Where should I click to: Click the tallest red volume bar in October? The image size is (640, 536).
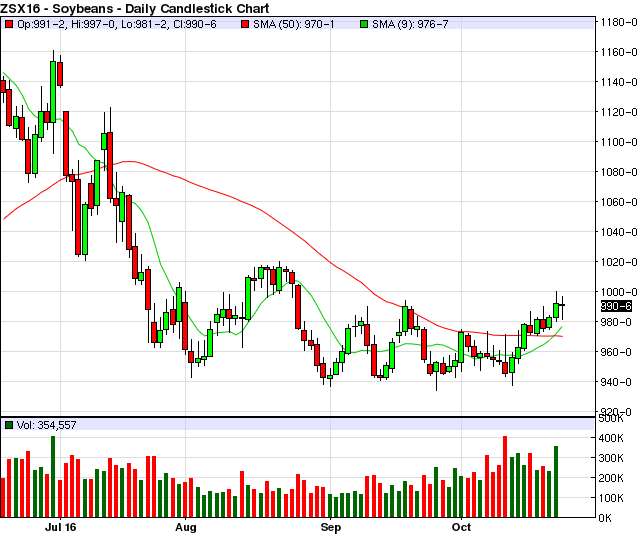[505, 477]
